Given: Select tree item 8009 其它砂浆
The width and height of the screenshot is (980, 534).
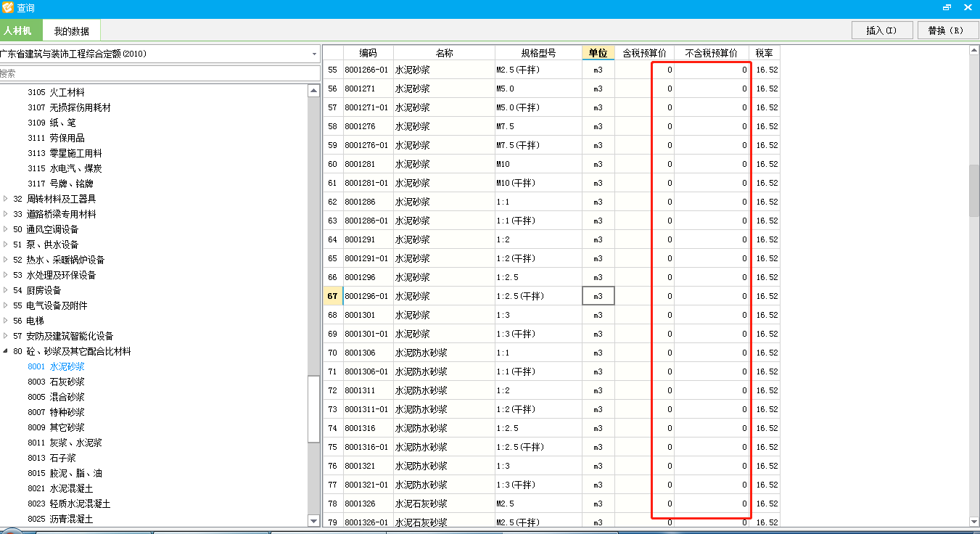Looking at the screenshot, I should pyautogui.click(x=56, y=427).
